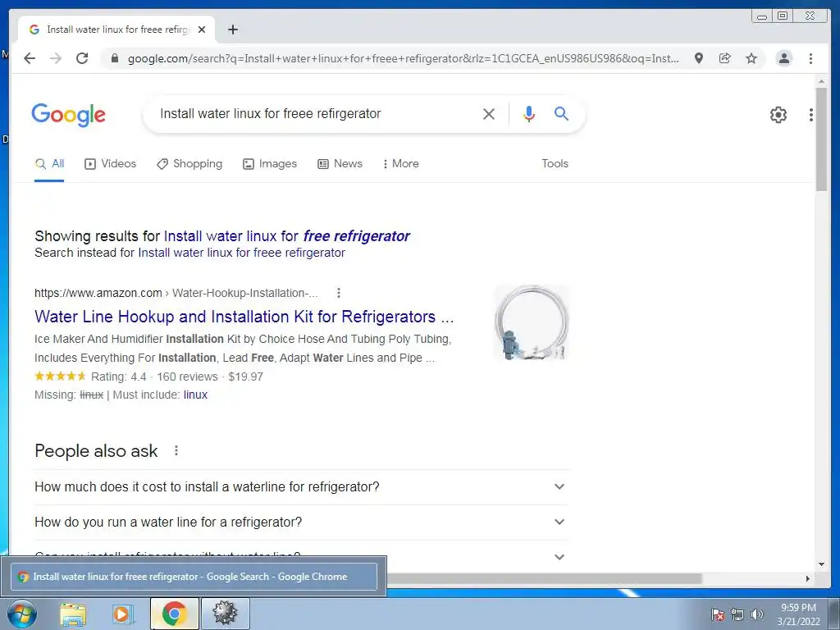Bookmark this page with the star
The image size is (840, 630).
(751, 58)
